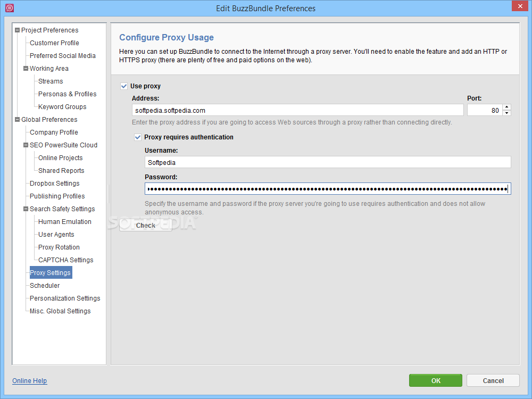Select the Search Safety Settings label
Viewport: 532px width, 399px height.
(x=62, y=209)
